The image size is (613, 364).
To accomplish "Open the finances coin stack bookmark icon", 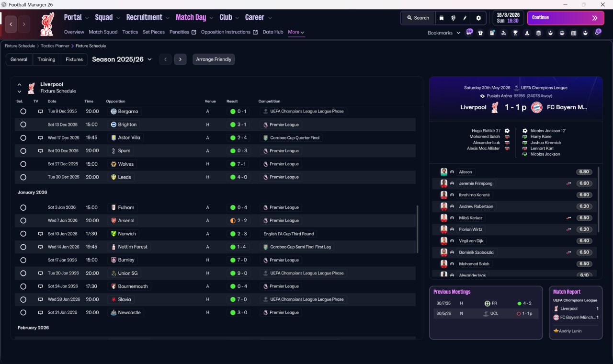I will (539, 33).
